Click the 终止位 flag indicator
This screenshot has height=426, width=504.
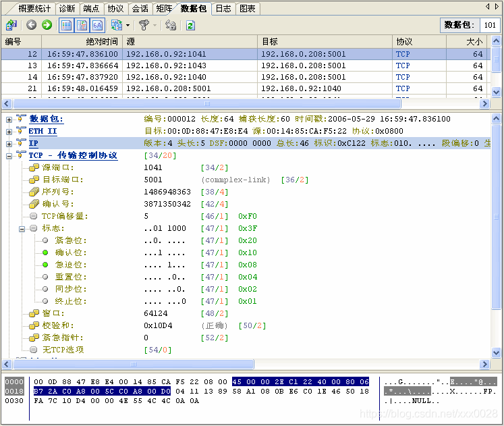pos(45,301)
